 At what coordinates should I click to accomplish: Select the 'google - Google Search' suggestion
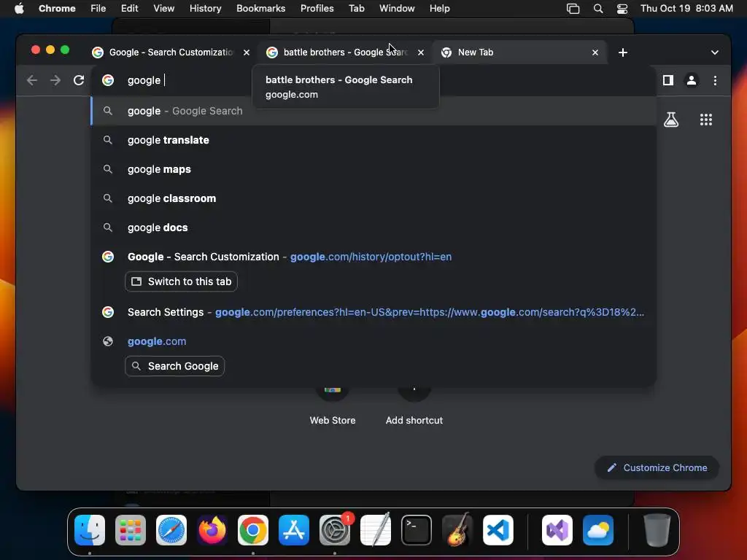pyautogui.click(x=373, y=111)
